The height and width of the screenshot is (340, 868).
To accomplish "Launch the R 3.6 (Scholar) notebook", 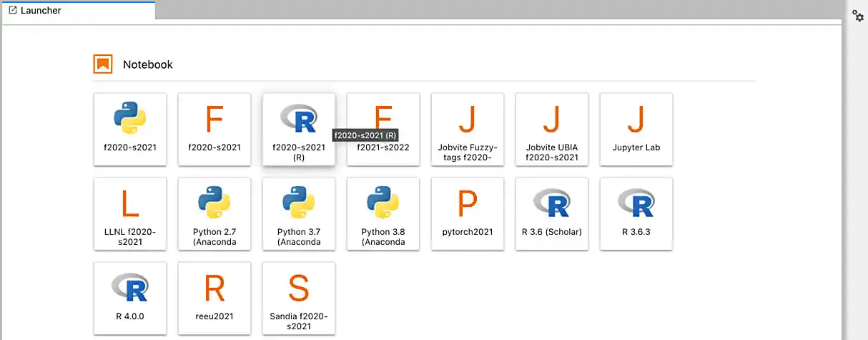I will click(552, 213).
